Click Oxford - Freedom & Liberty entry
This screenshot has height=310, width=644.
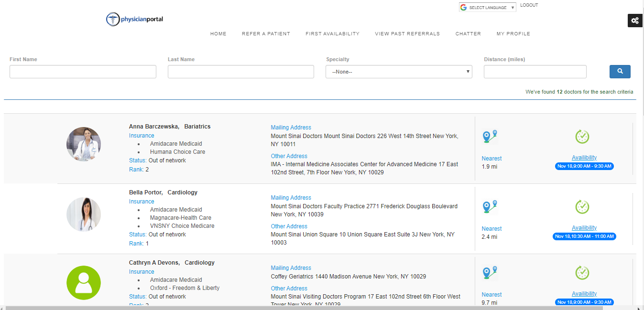pyautogui.click(x=185, y=288)
